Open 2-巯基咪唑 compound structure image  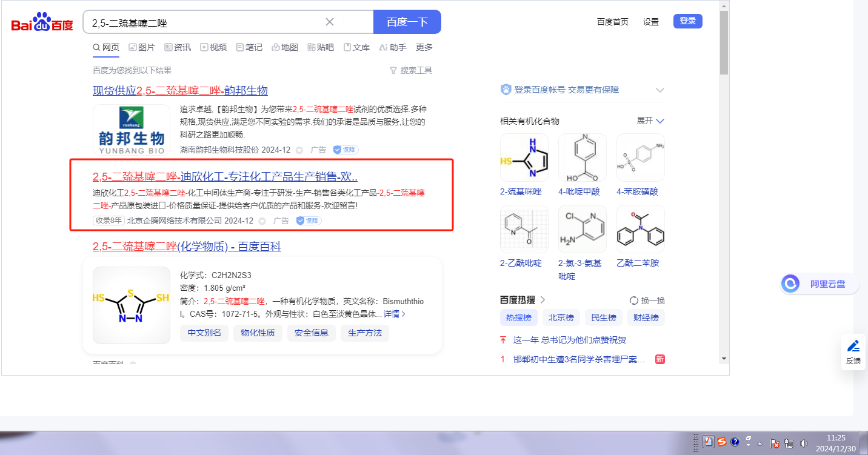click(x=524, y=158)
